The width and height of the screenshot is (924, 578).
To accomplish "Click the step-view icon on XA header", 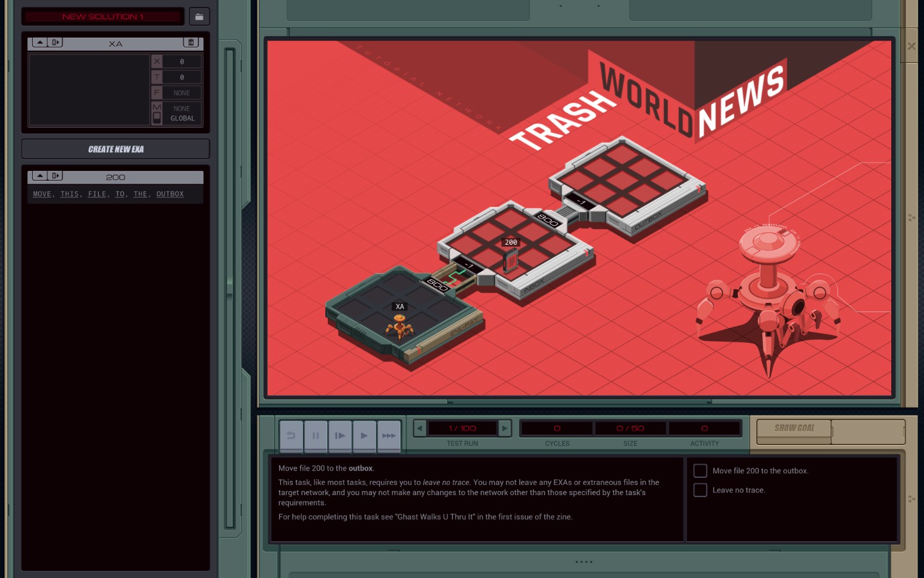I will 55,42.
